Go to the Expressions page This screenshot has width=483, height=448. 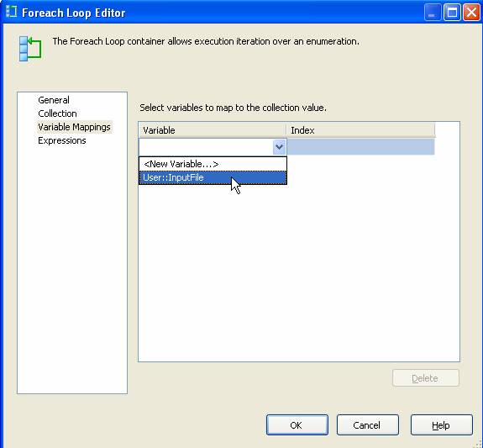click(62, 140)
